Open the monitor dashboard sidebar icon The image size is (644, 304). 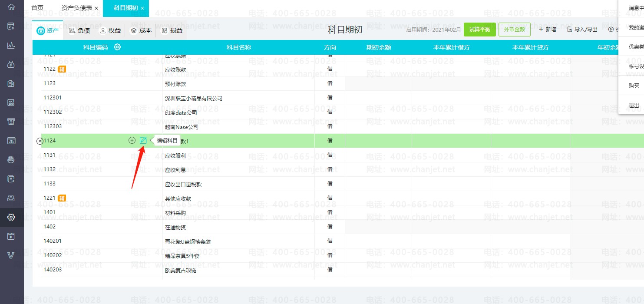pyautogui.click(x=11, y=141)
